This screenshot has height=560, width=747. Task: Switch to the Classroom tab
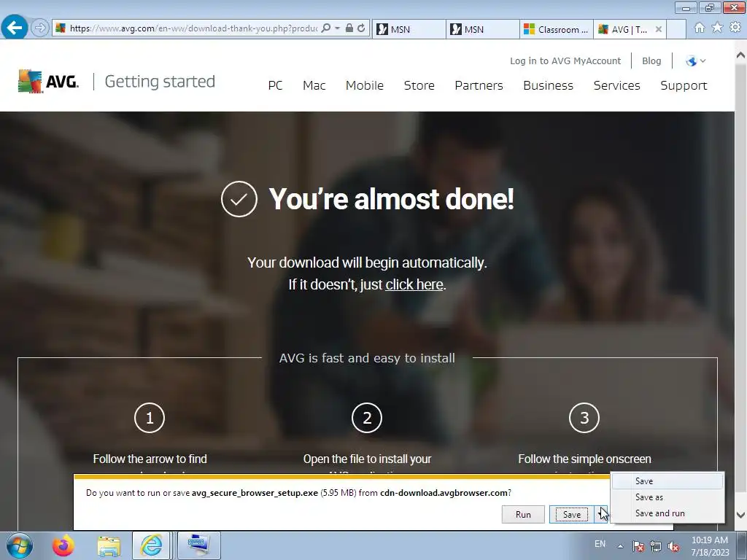557,29
